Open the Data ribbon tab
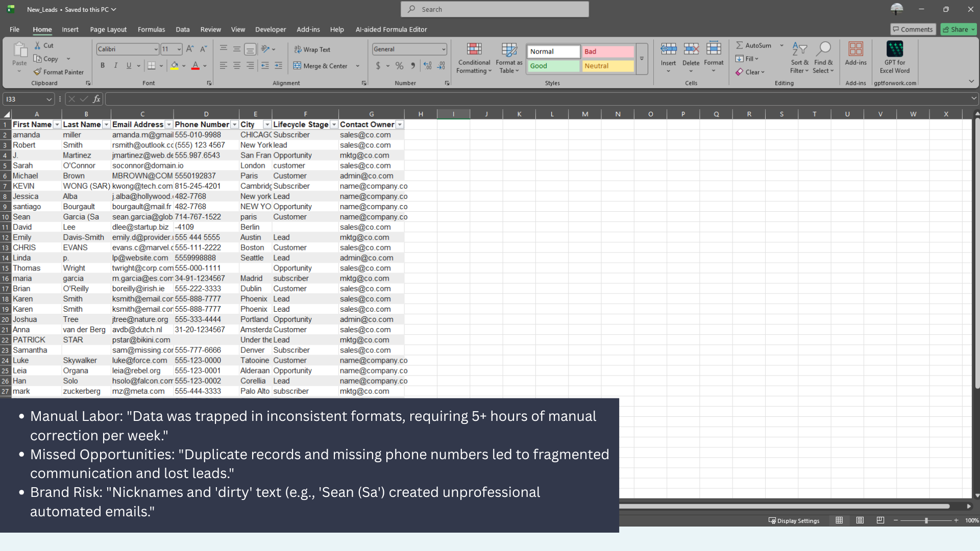The image size is (980, 551). coord(182,30)
